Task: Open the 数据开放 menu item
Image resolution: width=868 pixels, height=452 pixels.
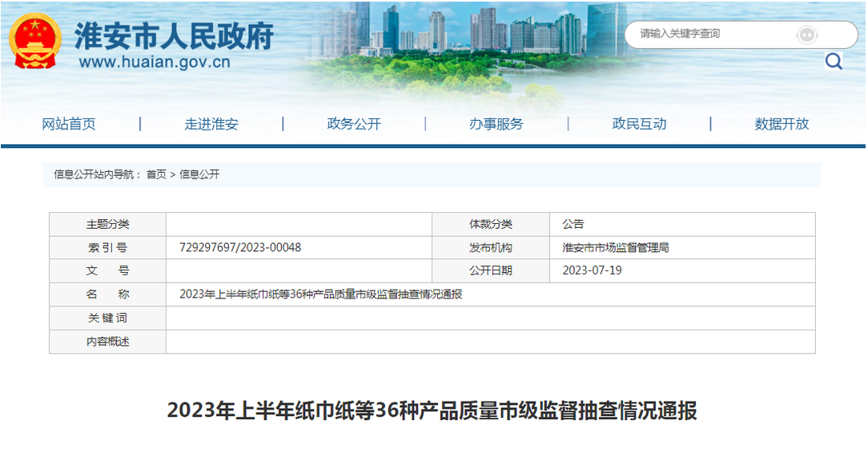Action: 782,124
